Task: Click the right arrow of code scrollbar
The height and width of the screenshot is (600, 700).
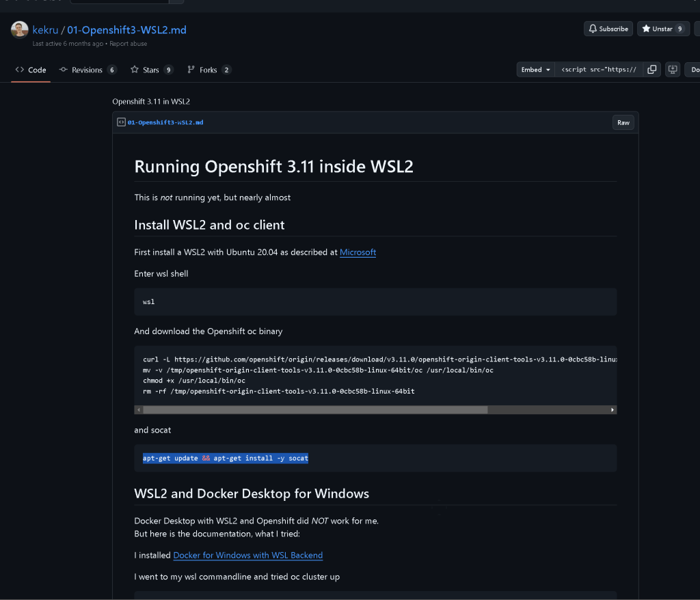Action: [612, 410]
